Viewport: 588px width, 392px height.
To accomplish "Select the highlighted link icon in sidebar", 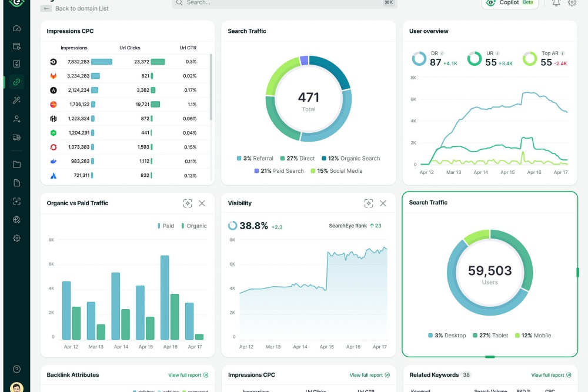I will [16, 82].
